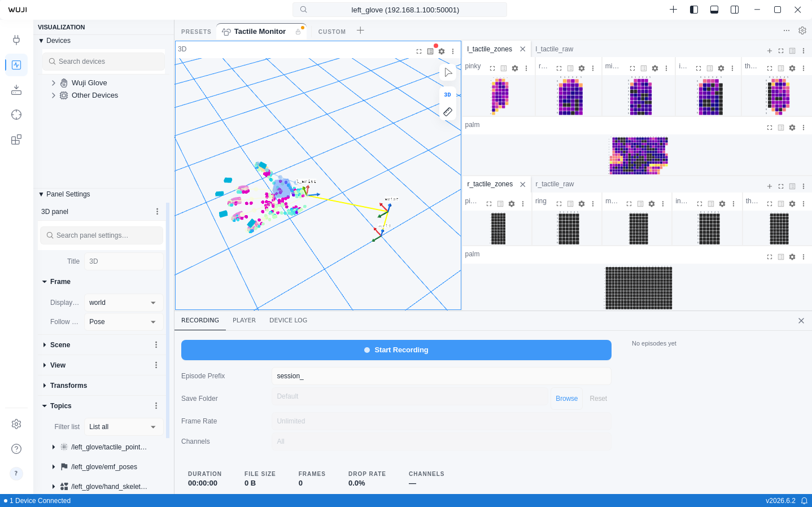Open the extensions blocks sidebar icon

16,139
